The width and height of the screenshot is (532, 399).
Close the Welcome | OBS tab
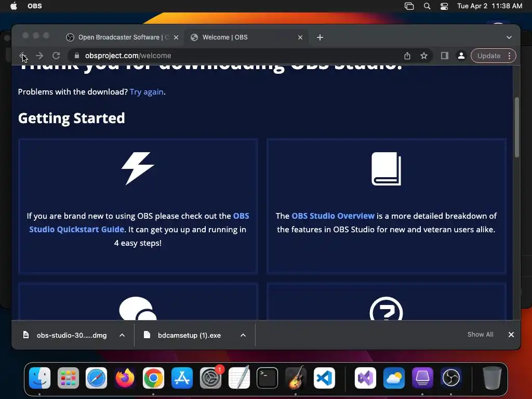(300, 37)
